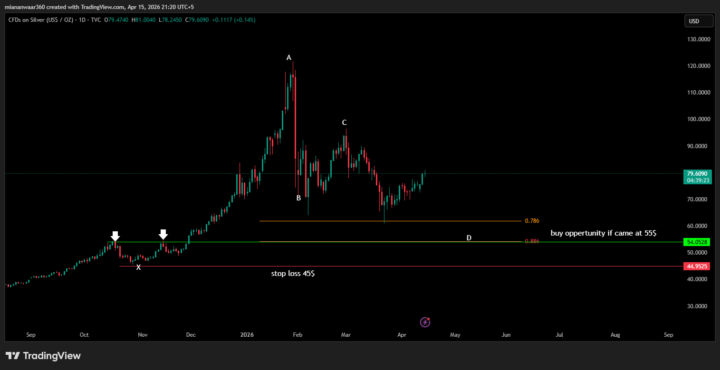Select the green 54.0528 price label
720x370 pixels.
(697, 241)
